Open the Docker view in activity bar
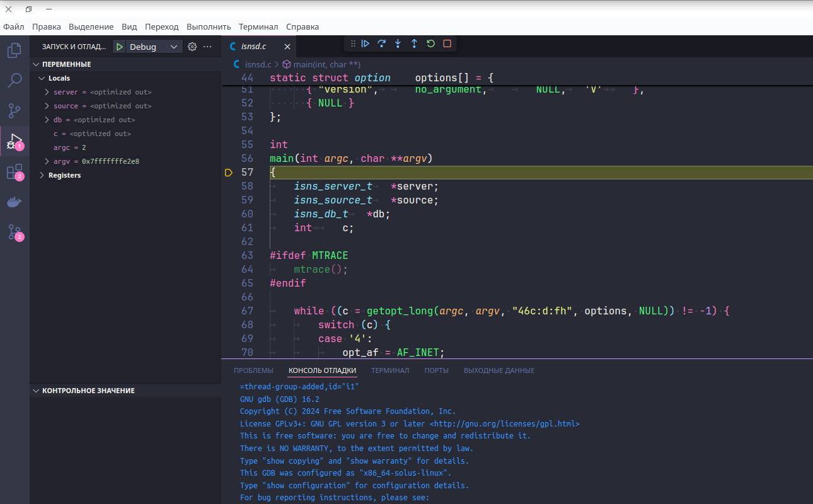The image size is (813, 504). pos(14,202)
